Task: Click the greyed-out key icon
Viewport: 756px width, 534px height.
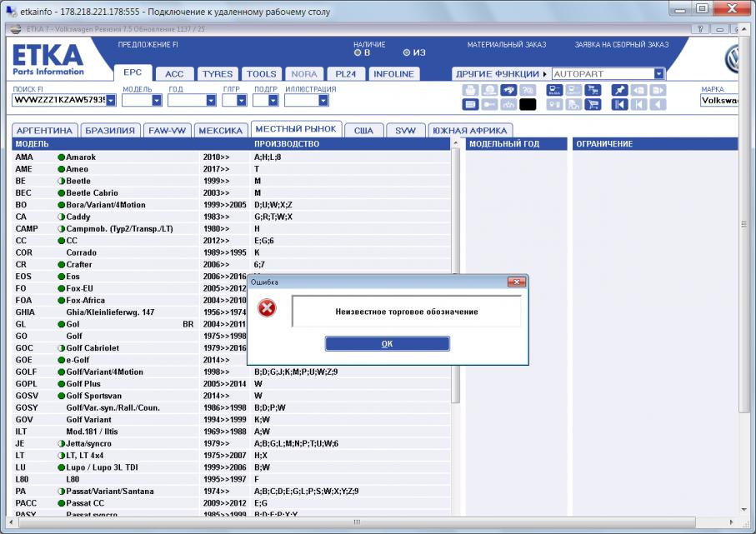Action: pos(489,105)
